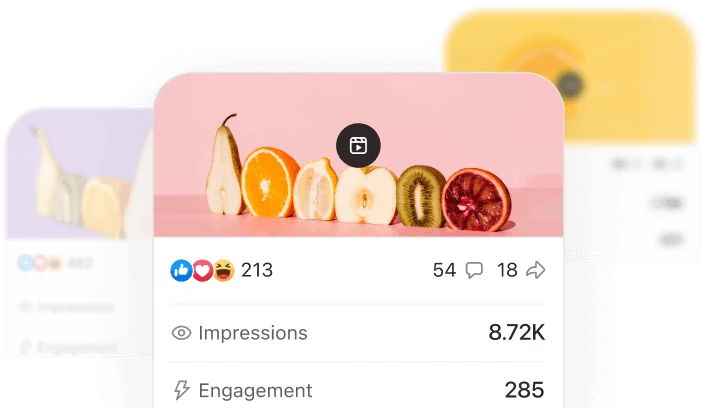Click the blue thumbs-up like reaction
The image size is (705, 408).
pos(181,270)
